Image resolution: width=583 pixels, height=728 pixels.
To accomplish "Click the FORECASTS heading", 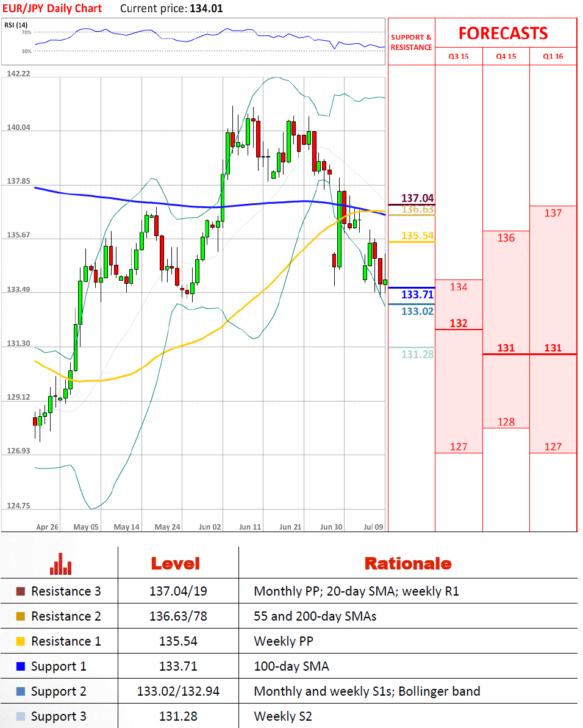I will (x=503, y=34).
